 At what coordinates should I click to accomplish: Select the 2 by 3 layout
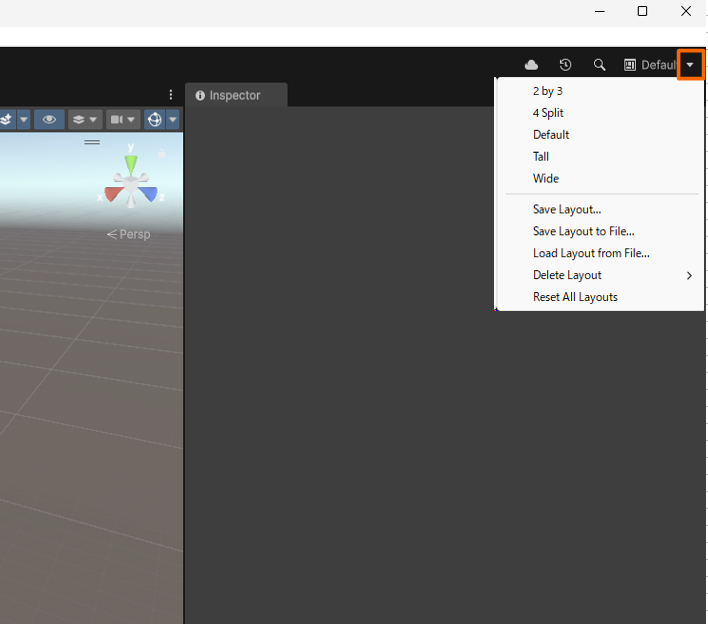coord(547,91)
